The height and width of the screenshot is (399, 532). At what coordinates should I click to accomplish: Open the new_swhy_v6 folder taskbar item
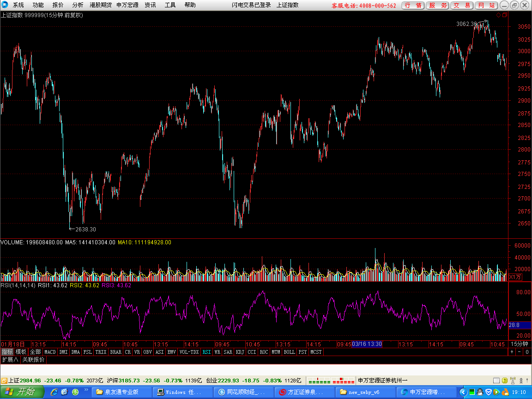(x=365, y=392)
